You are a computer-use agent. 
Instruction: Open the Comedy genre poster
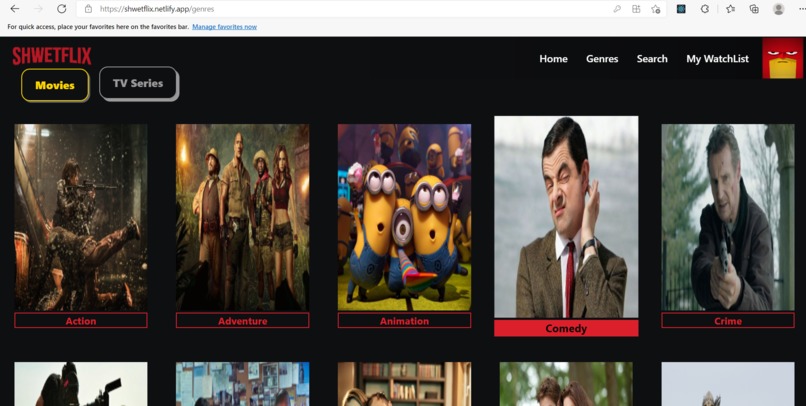click(566, 216)
